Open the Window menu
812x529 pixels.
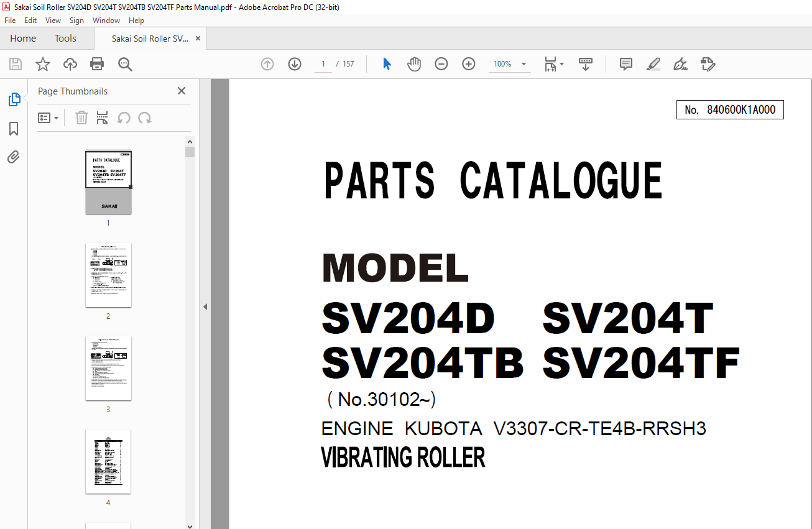pos(106,21)
